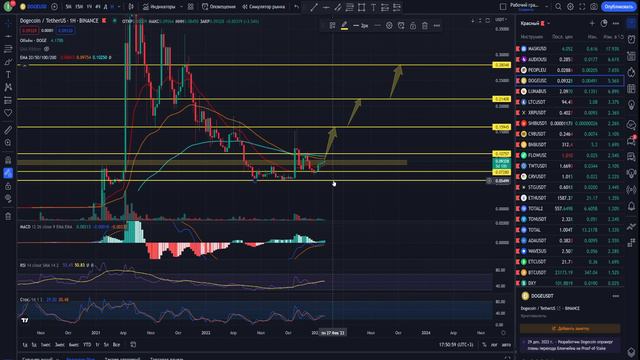Open the Indicators menu button
The image size is (640, 360).
(159, 7)
